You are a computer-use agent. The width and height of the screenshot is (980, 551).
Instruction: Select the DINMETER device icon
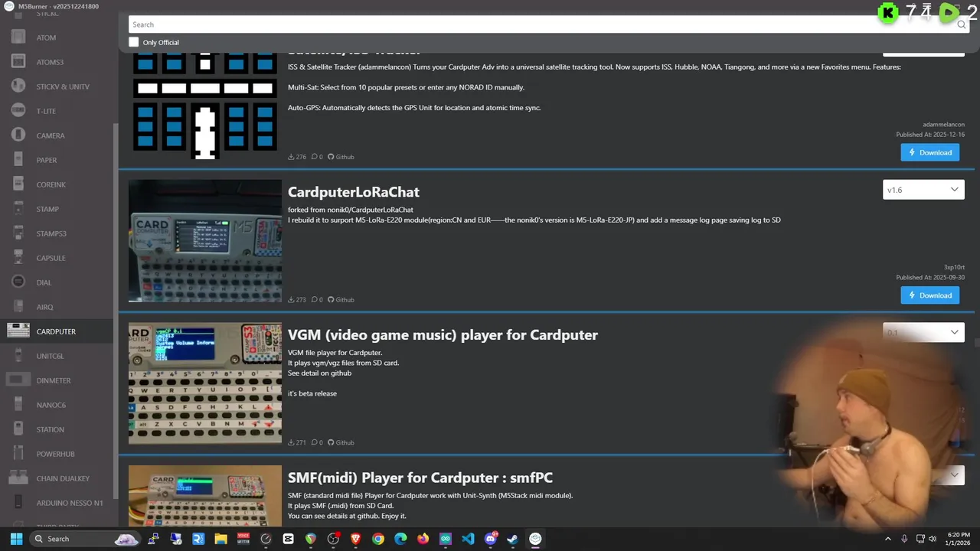click(18, 380)
